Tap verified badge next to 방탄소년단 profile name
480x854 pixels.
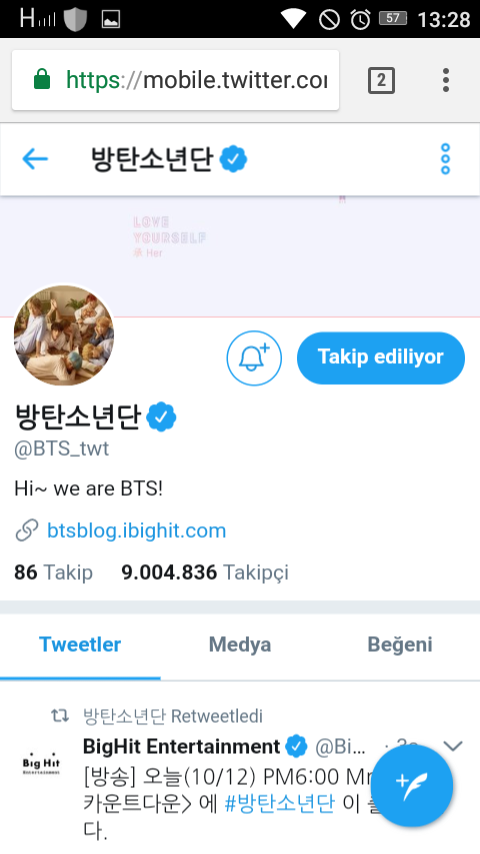coord(162,418)
